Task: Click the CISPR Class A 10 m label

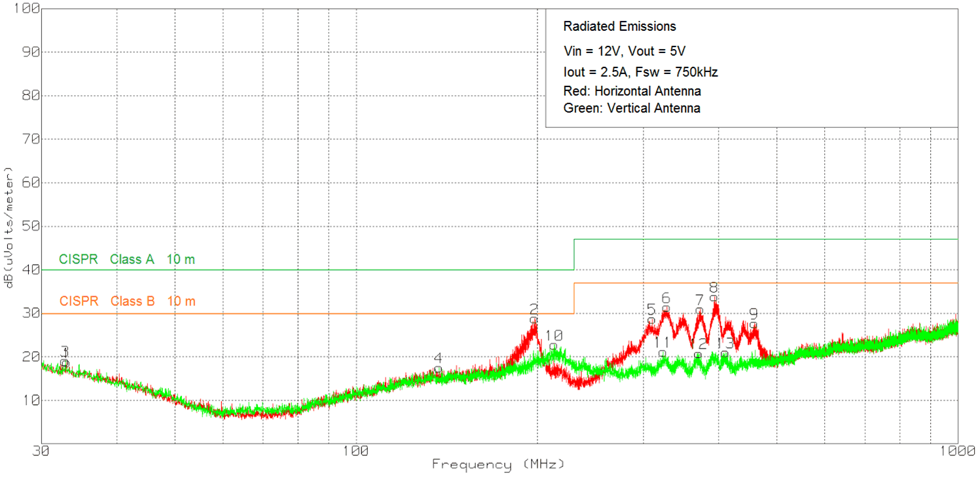Action: pos(126,259)
